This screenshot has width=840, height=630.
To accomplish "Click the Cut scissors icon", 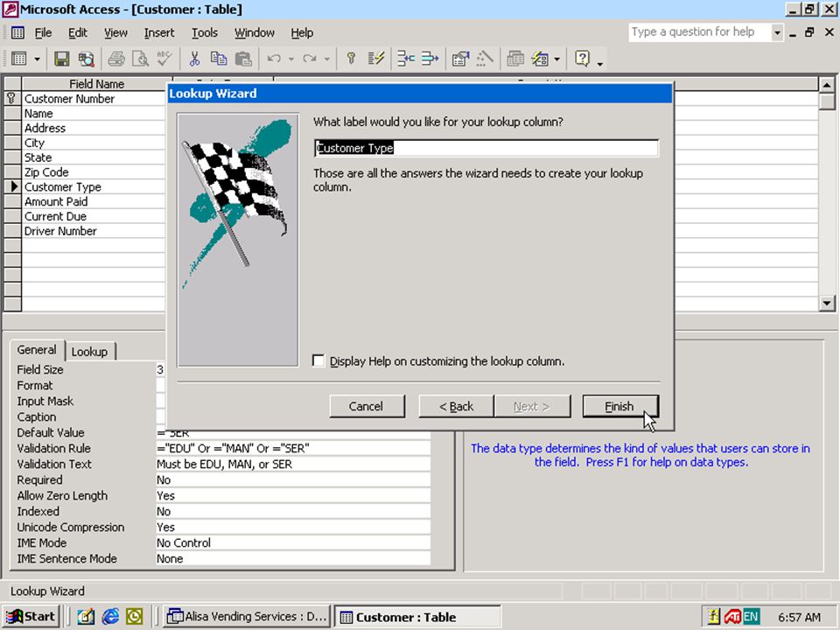I will click(194, 59).
